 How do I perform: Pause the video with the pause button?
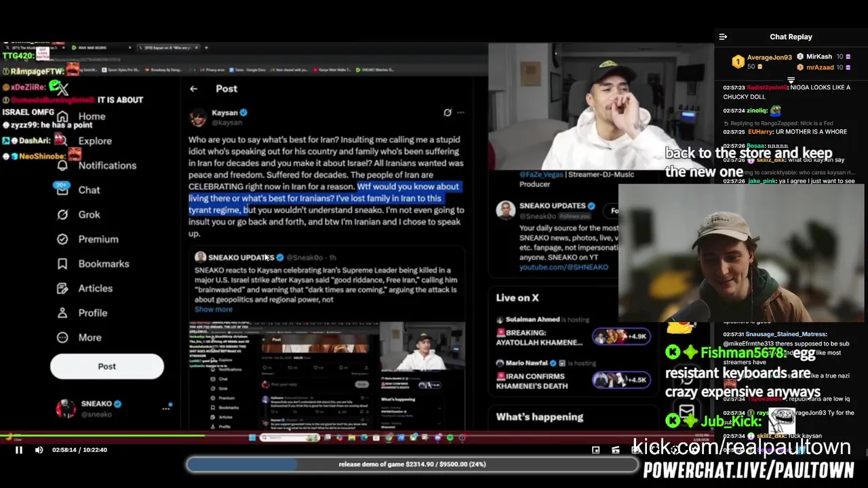(x=19, y=450)
